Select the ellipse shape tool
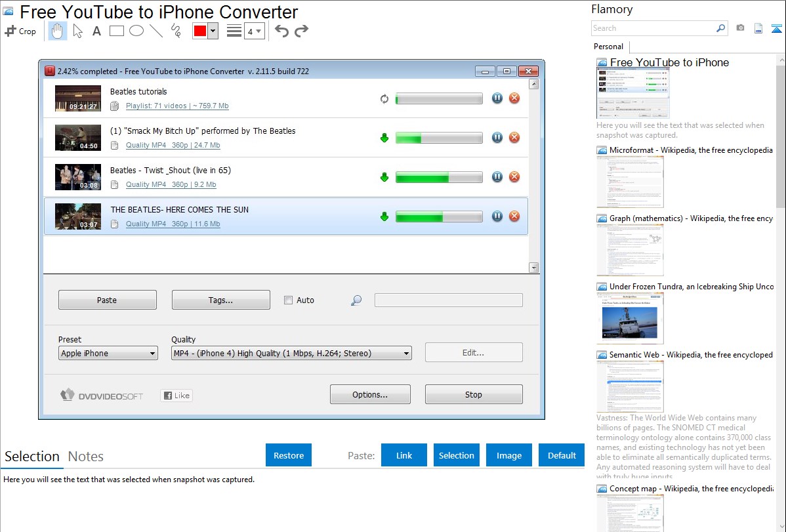The width and height of the screenshot is (786, 532). (136, 31)
